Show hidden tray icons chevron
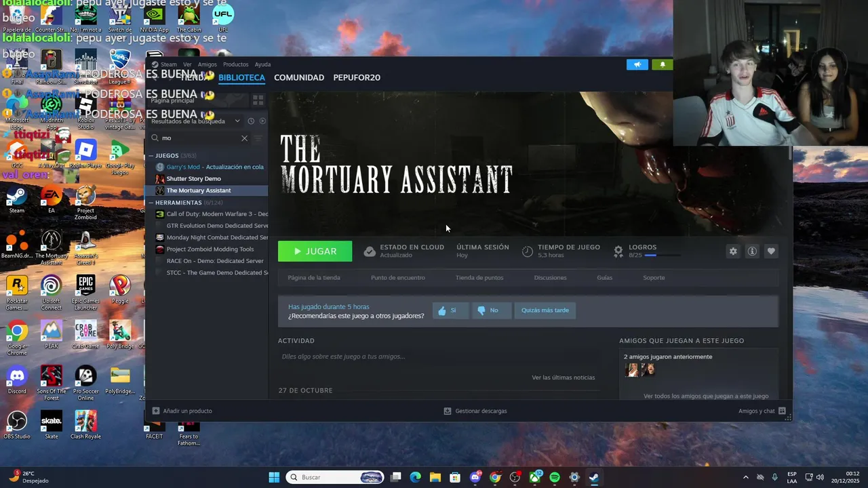The image size is (868, 488). 745,477
